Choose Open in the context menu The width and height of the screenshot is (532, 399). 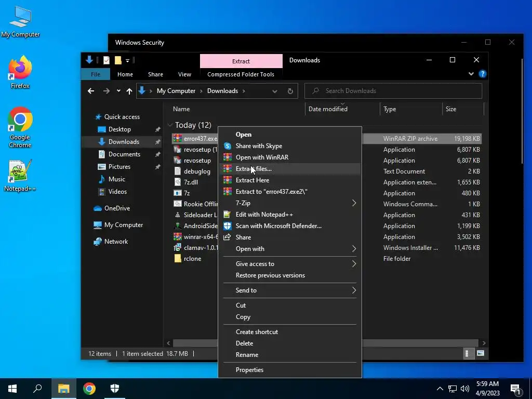[x=290, y=135]
